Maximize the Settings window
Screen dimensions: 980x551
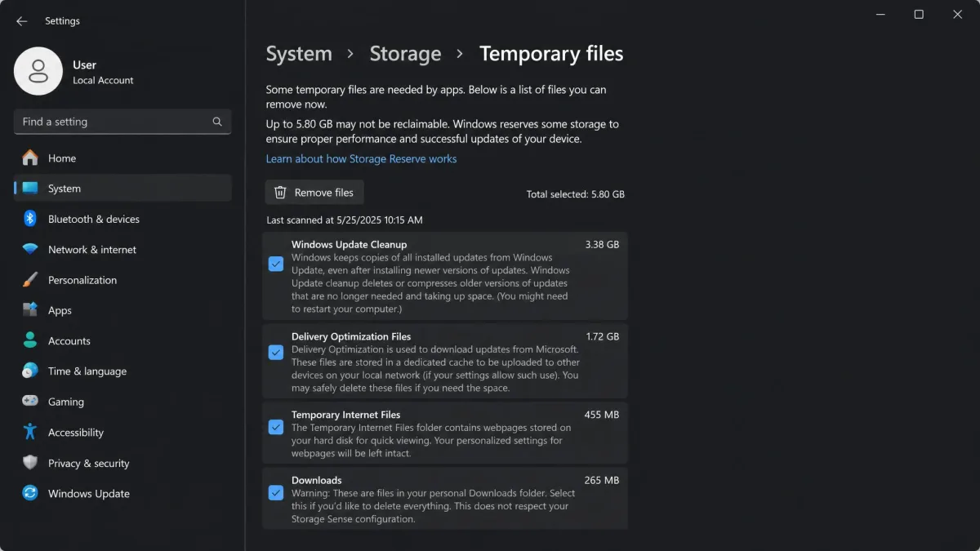point(919,15)
